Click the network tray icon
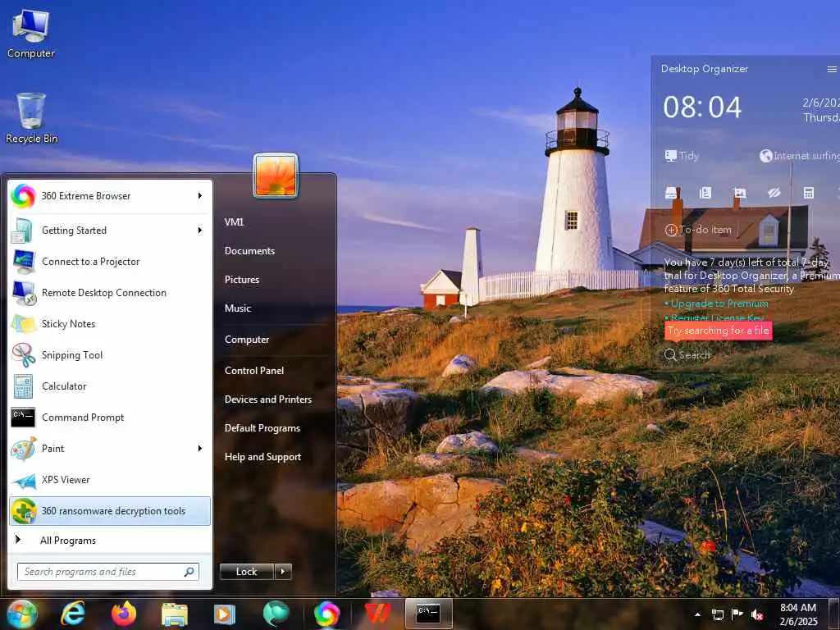Image resolution: width=840 pixels, height=630 pixels. pyautogui.click(x=717, y=614)
